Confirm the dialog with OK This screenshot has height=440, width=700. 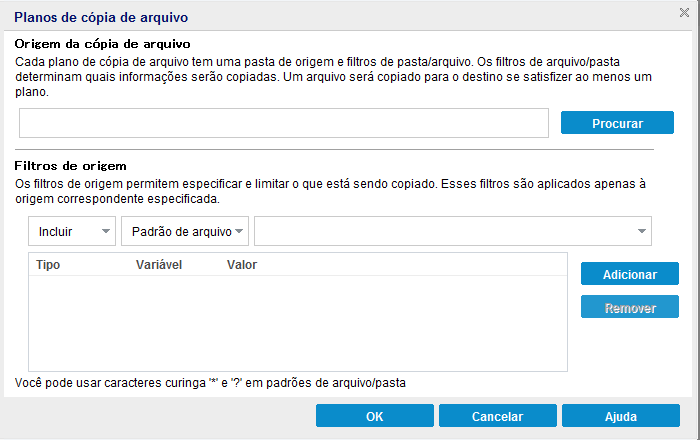[x=374, y=416]
